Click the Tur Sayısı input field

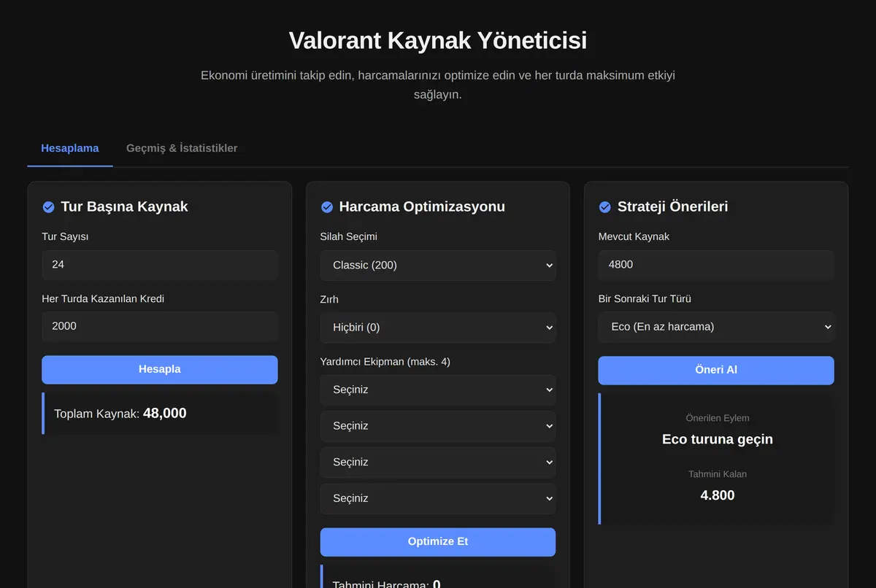pyautogui.click(x=160, y=265)
